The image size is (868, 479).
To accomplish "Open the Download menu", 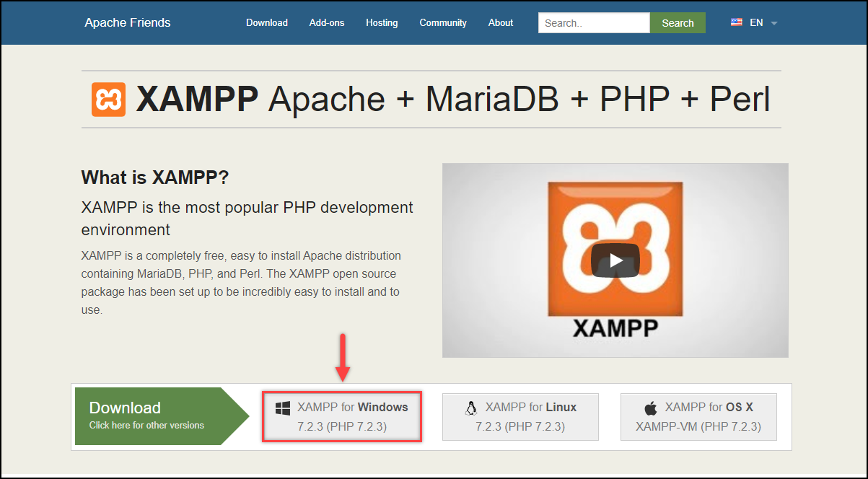I will coord(267,22).
